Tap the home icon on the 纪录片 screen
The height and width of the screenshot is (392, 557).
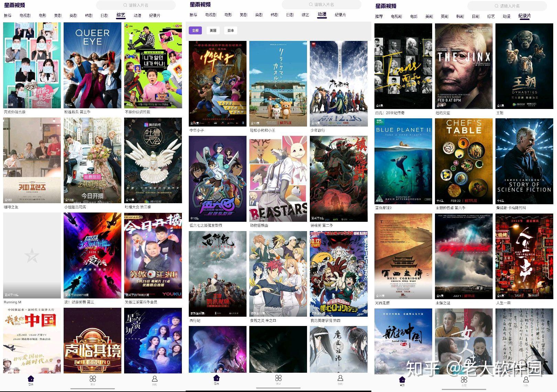402,380
